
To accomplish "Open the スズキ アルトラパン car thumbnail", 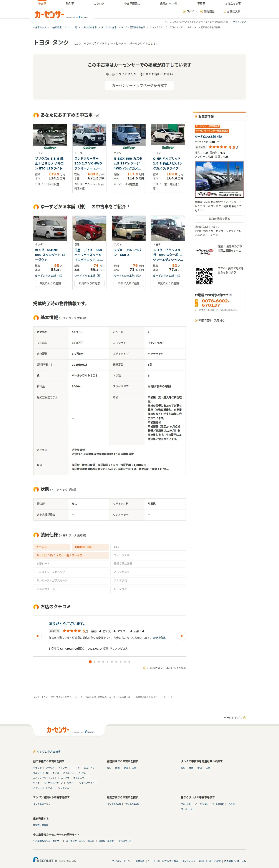I will (128, 228).
